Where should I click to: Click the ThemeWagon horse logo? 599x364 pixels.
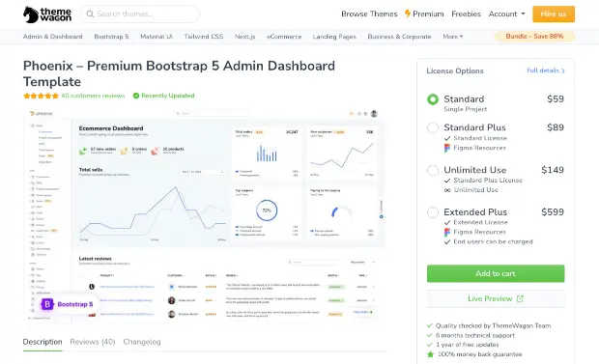[x=47, y=14]
